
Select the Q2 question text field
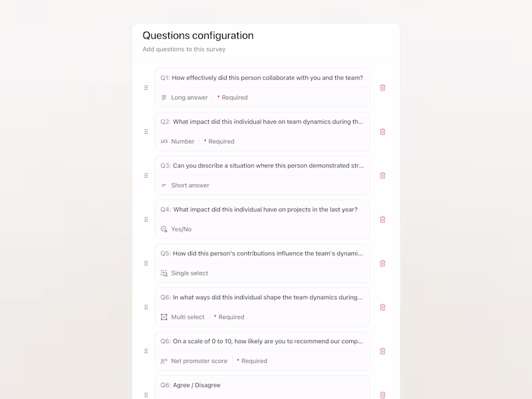pos(262,122)
